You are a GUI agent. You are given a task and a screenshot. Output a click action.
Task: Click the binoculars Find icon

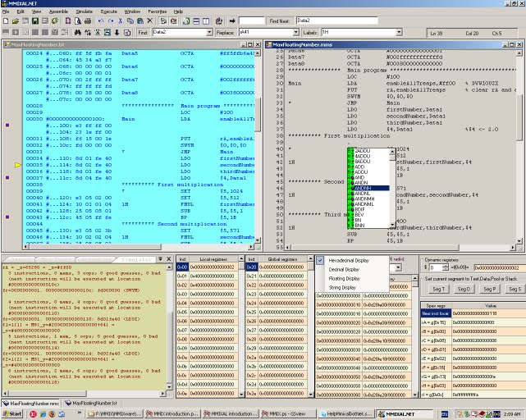[x=78, y=32]
